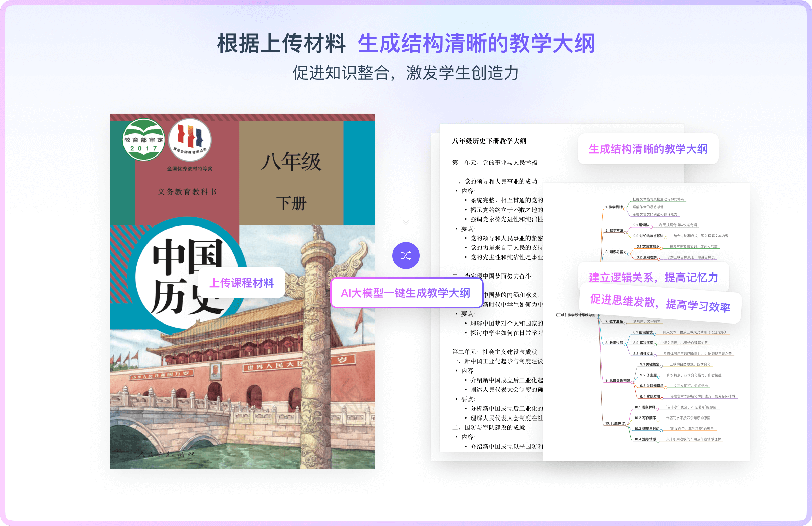Click 下册 text on book cover
Screen dimensions: 812x526
291,204
